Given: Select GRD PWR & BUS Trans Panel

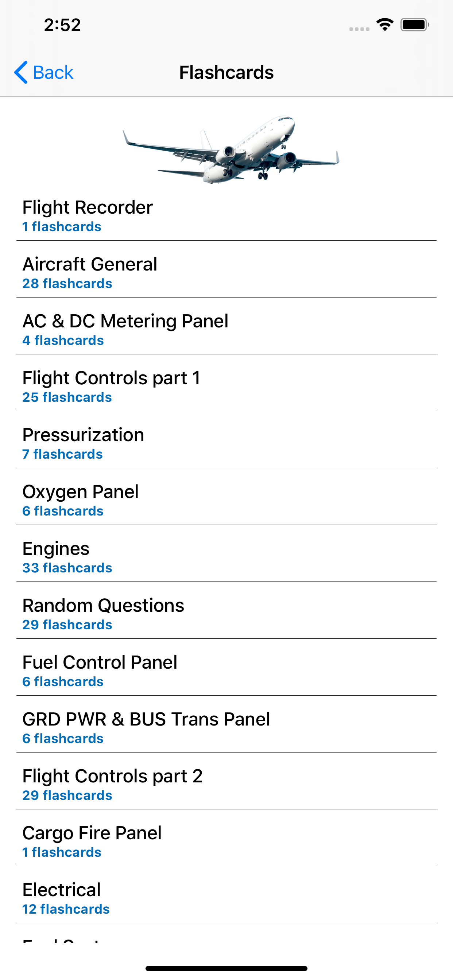Looking at the screenshot, I should [226, 727].
